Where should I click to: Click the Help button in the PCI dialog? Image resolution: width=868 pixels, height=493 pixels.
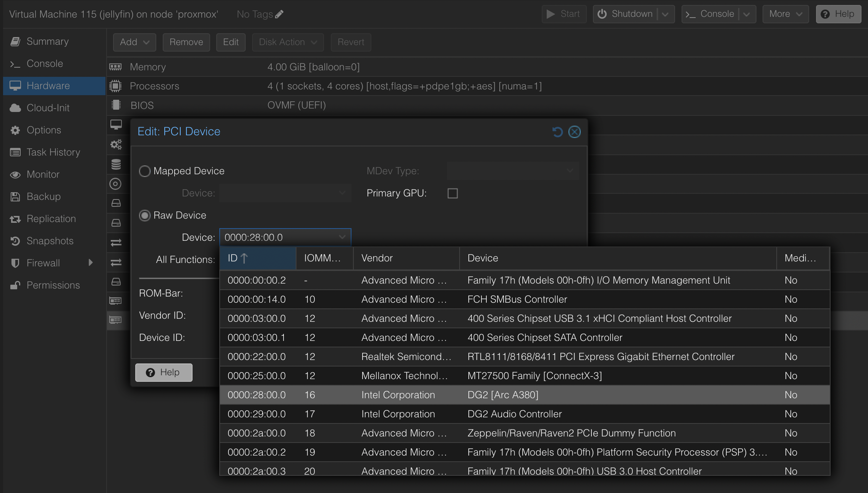tap(164, 372)
